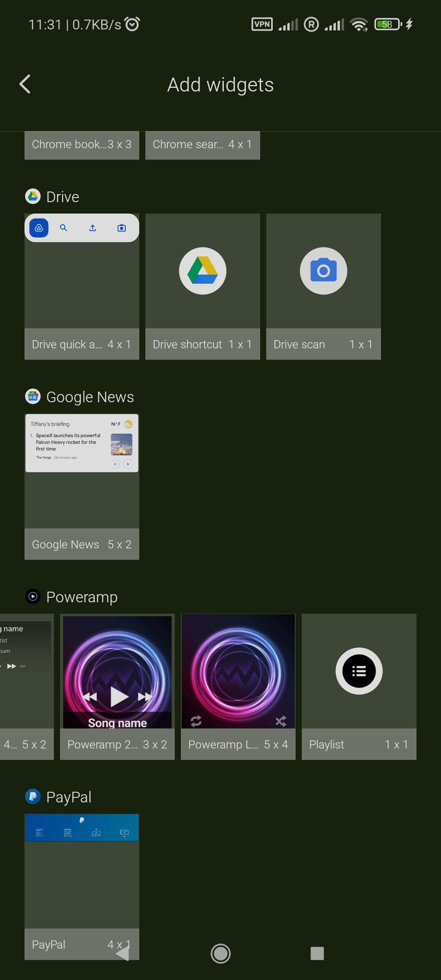Go back using the header arrow

tap(25, 84)
